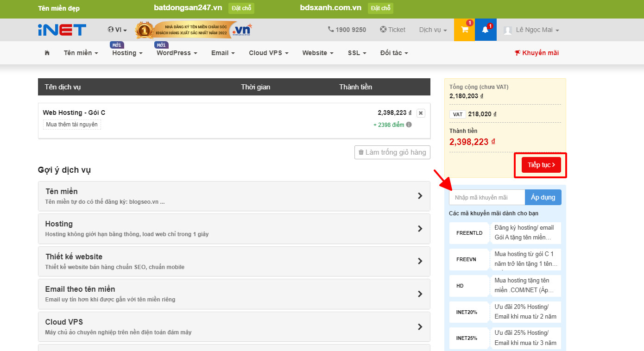
Task: Expand Email theo tên miền suggestion row
Action: 234,294
